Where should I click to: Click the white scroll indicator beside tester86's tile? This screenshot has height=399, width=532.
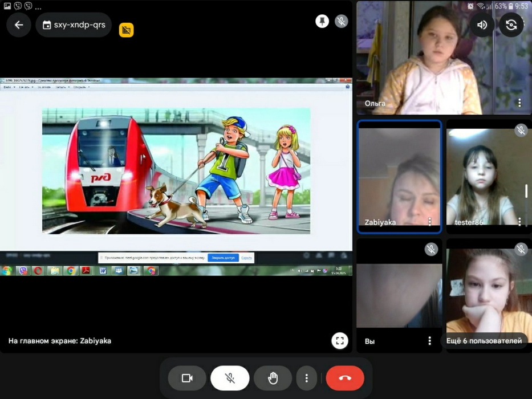point(526,191)
